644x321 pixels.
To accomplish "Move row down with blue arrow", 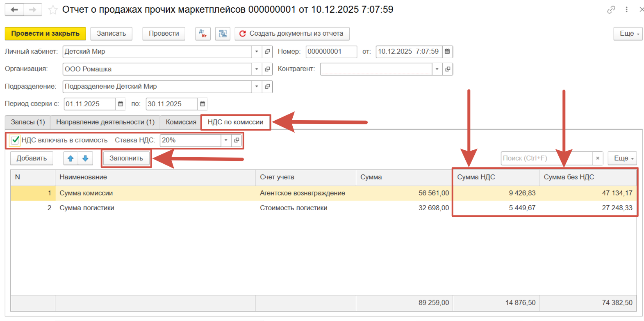I will (85, 158).
